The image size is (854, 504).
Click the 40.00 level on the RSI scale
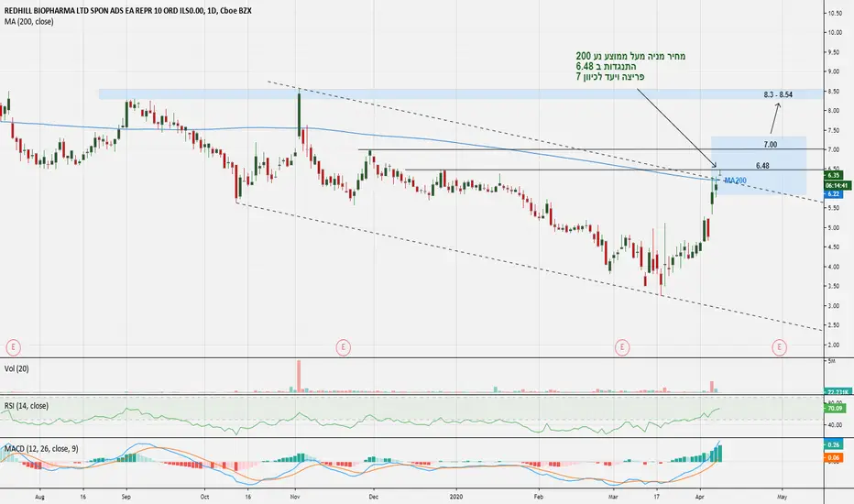[835, 425]
